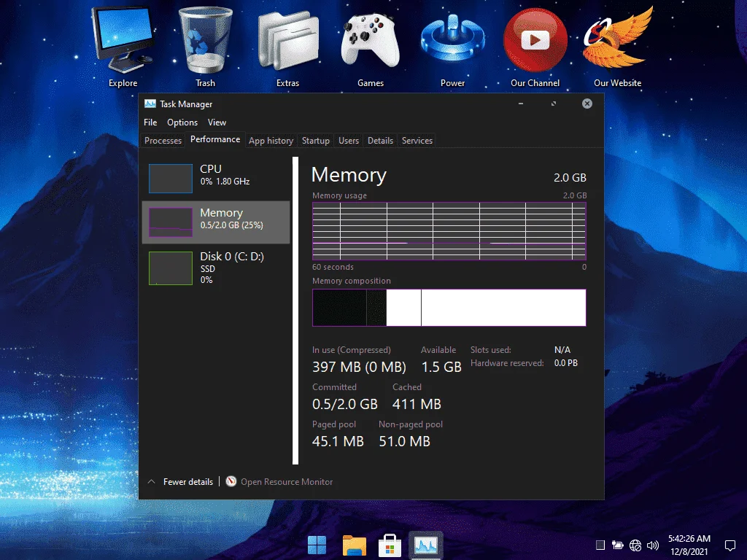
Task: Click the '51.0 MB' non-paged pool value
Action: coord(404,441)
